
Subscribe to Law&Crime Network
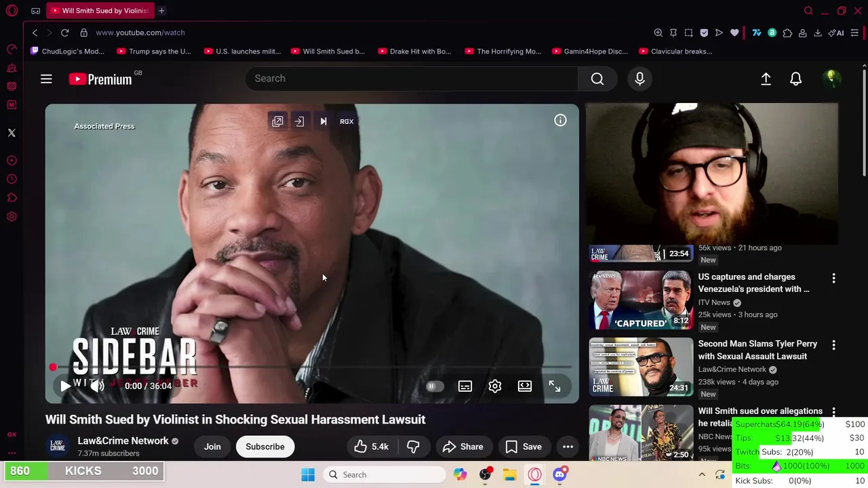pyautogui.click(x=265, y=447)
